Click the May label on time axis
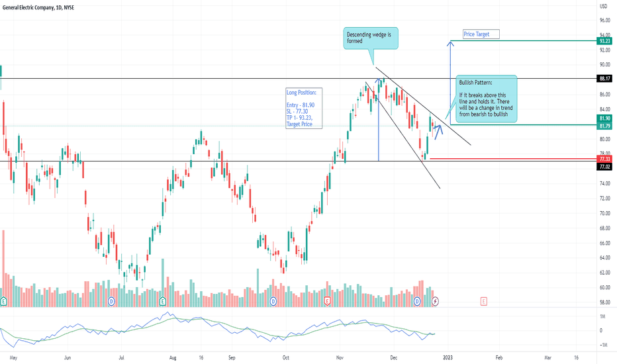This screenshot has height=364, width=617. (x=13, y=357)
